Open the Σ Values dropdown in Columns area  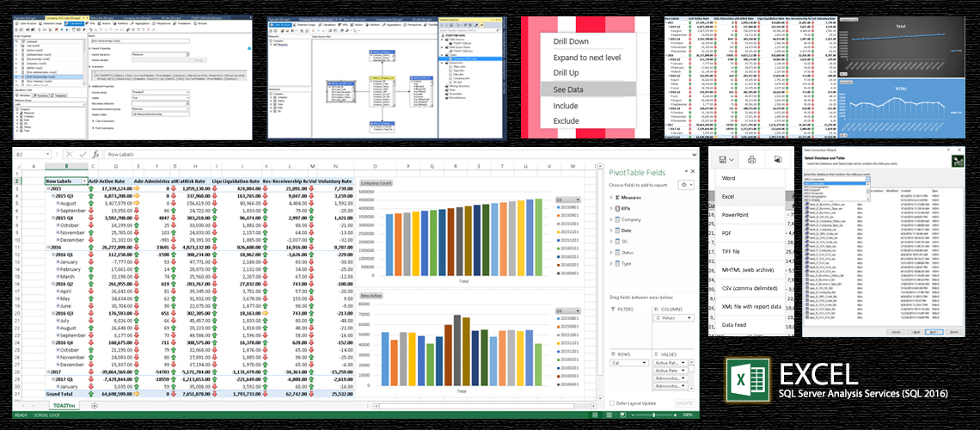point(690,318)
